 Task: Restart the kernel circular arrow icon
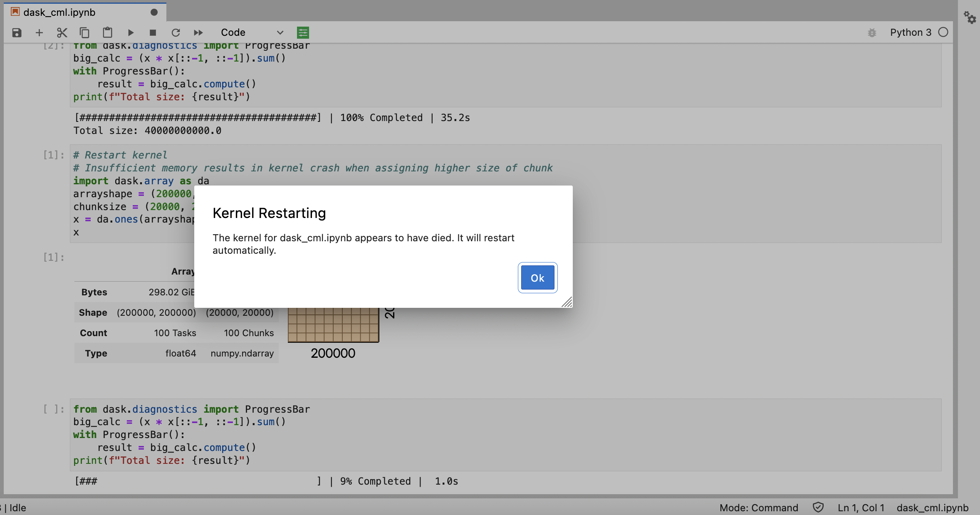click(x=176, y=32)
